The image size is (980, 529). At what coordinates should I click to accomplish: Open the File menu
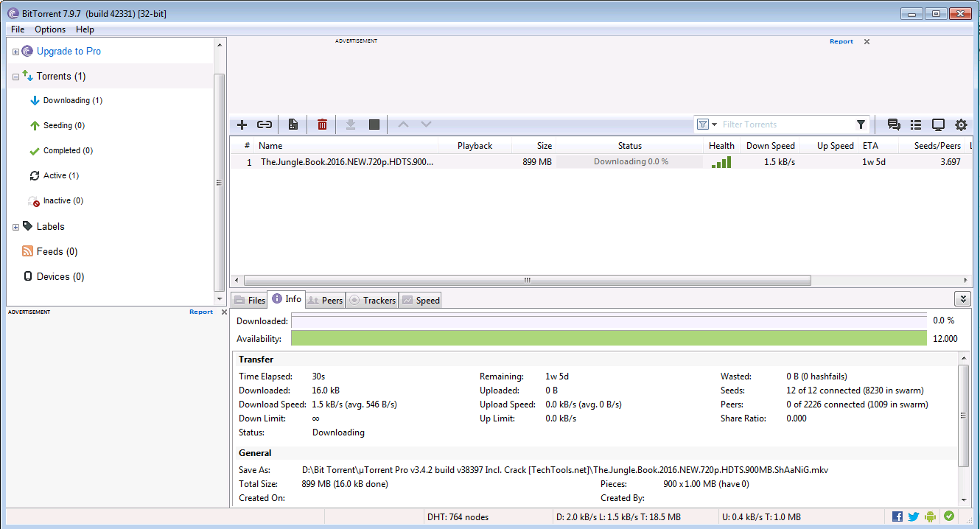click(18, 29)
